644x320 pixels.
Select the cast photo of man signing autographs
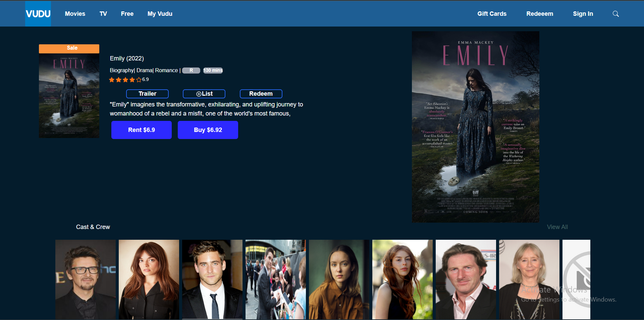[276, 279]
